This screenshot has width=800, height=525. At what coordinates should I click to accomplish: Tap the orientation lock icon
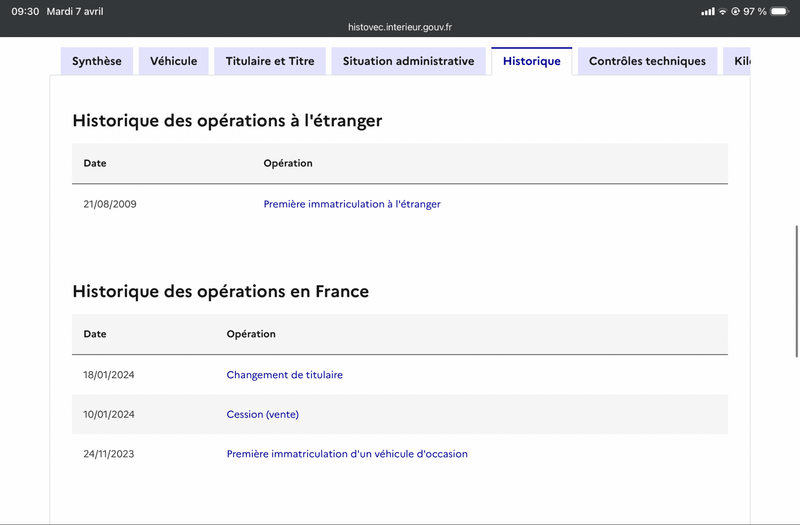[x=735, y=11]
